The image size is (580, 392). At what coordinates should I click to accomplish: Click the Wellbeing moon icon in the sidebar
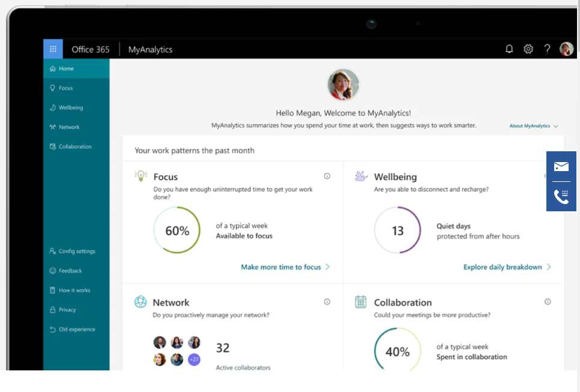[52, 107]
